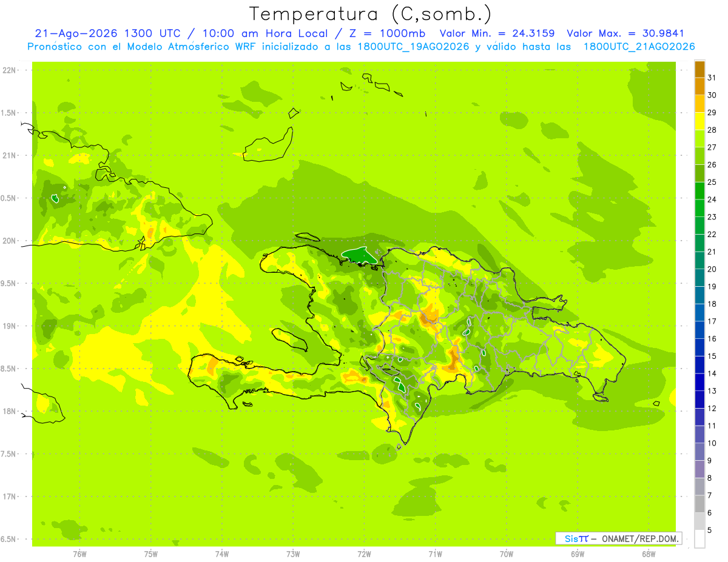Click the "6.5N" latitude axis label

click(10, 539)
